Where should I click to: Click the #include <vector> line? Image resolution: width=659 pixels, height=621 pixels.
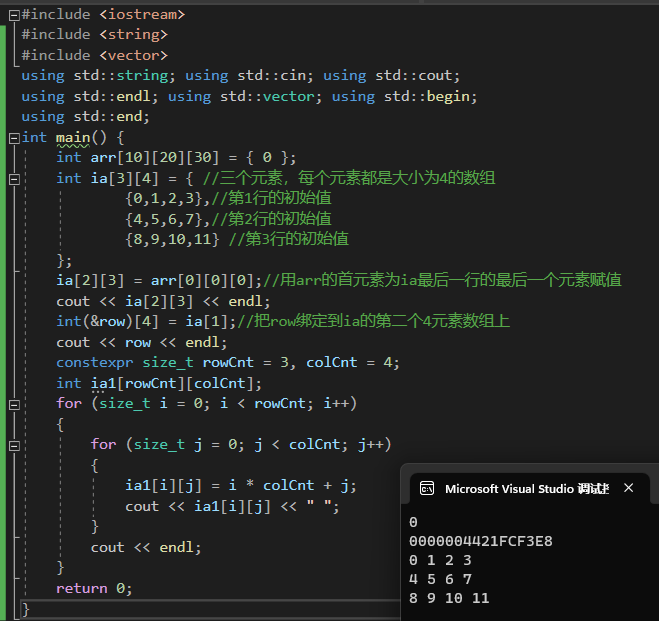[x=94, y=55]
